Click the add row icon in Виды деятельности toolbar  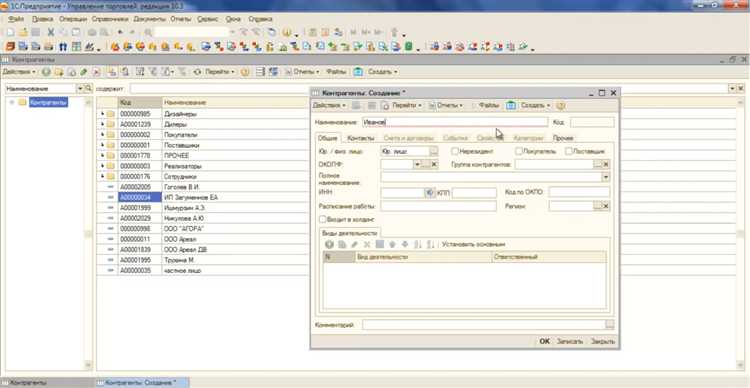(329, 244)
